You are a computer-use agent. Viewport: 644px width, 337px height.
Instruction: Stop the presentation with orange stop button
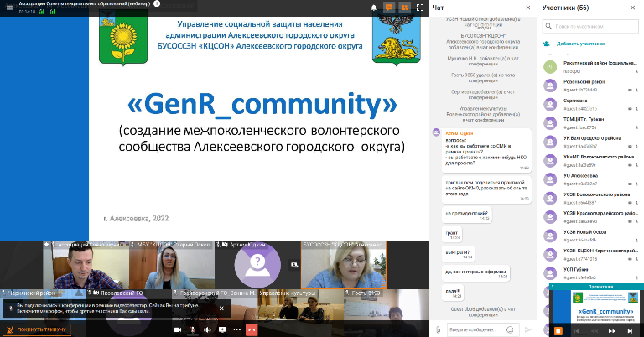[558, 331]
